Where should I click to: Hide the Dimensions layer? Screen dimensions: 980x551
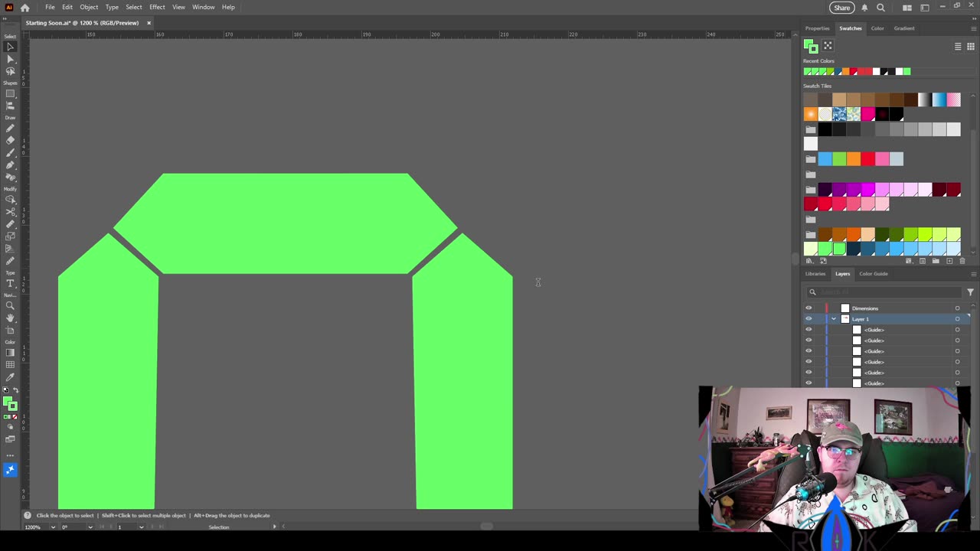[x=808, y=308]
